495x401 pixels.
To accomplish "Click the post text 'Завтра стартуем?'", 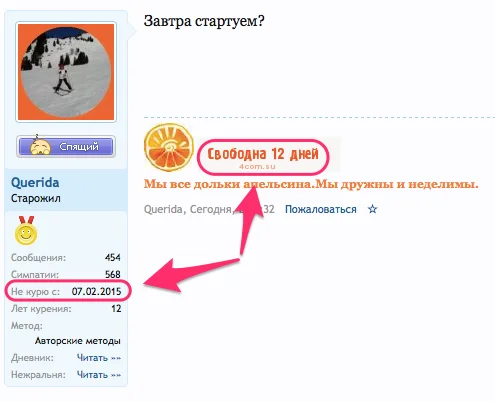I will coord(204,21).
